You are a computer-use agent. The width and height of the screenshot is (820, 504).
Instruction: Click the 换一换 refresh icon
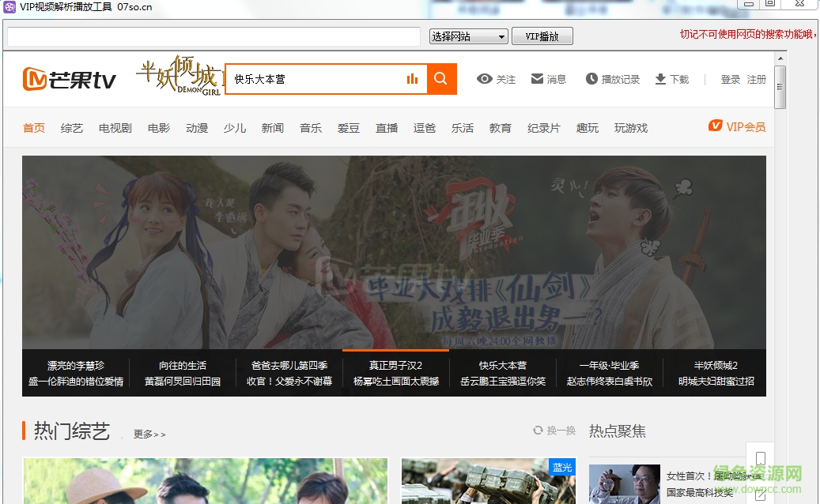coord(538,431)
